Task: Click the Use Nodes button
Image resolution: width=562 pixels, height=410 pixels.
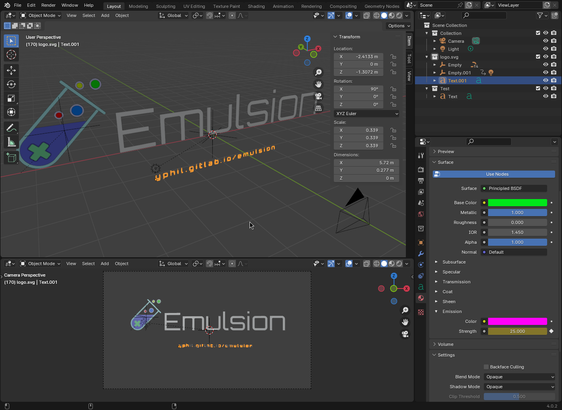Action: 494,174
